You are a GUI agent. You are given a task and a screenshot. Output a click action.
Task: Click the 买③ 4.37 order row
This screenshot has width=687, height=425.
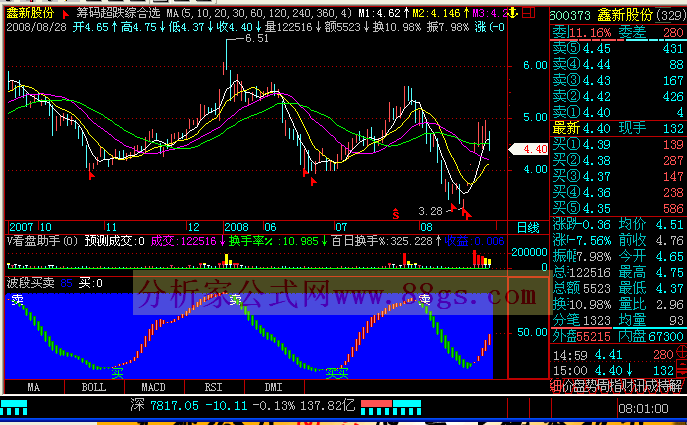[x=618, y=177]
